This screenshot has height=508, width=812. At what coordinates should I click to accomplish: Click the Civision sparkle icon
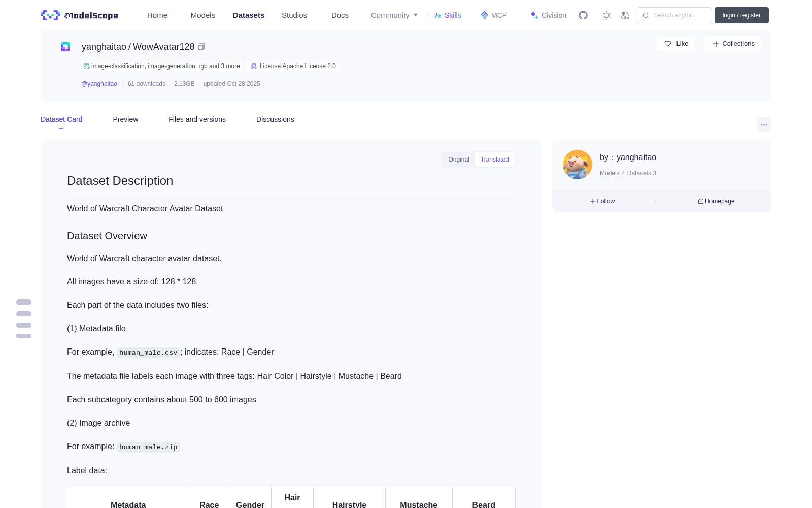click(x=534, y=15)
